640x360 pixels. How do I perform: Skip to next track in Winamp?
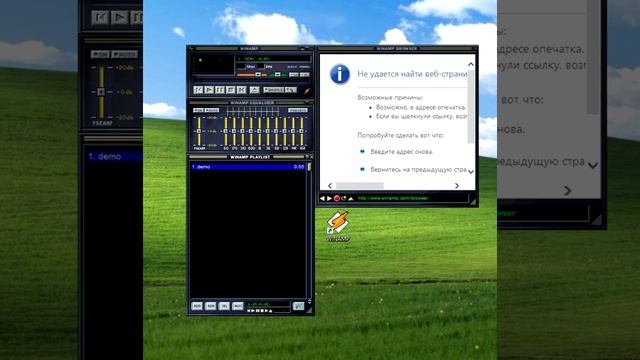click(x=242, y=90)
